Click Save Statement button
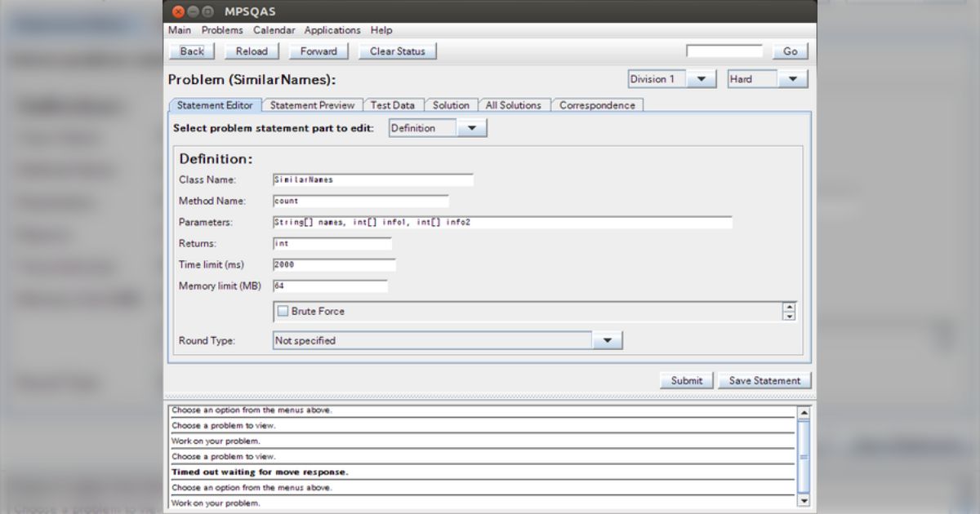 tap(765, 380)
